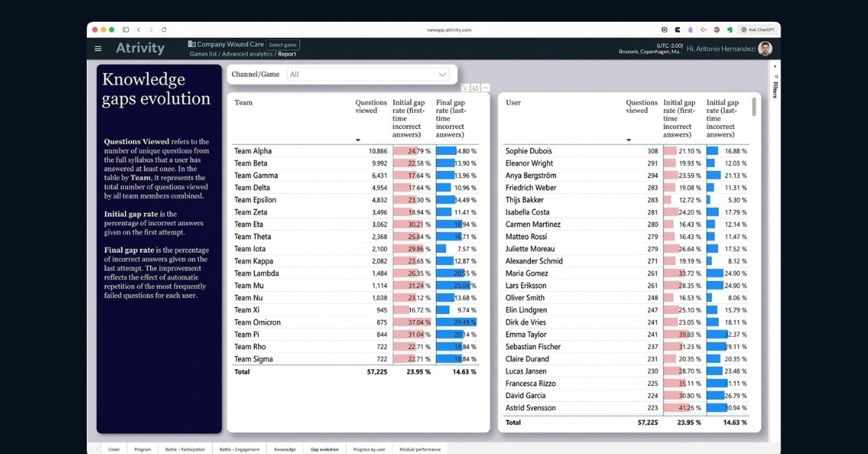Select the Emma Taylor row
This screenshot has height=454, width=868.
tap(627, 335)
